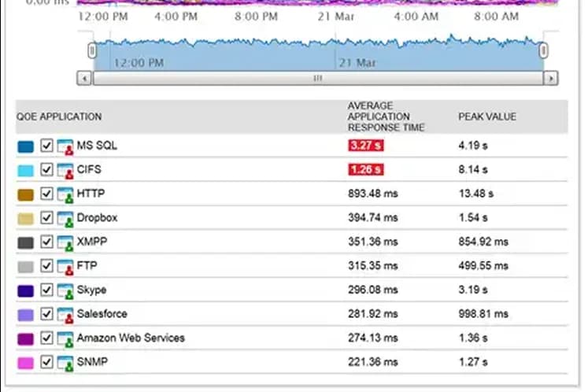
Task: Open the Amazon Web Services link
Action: tap(131, 338)
